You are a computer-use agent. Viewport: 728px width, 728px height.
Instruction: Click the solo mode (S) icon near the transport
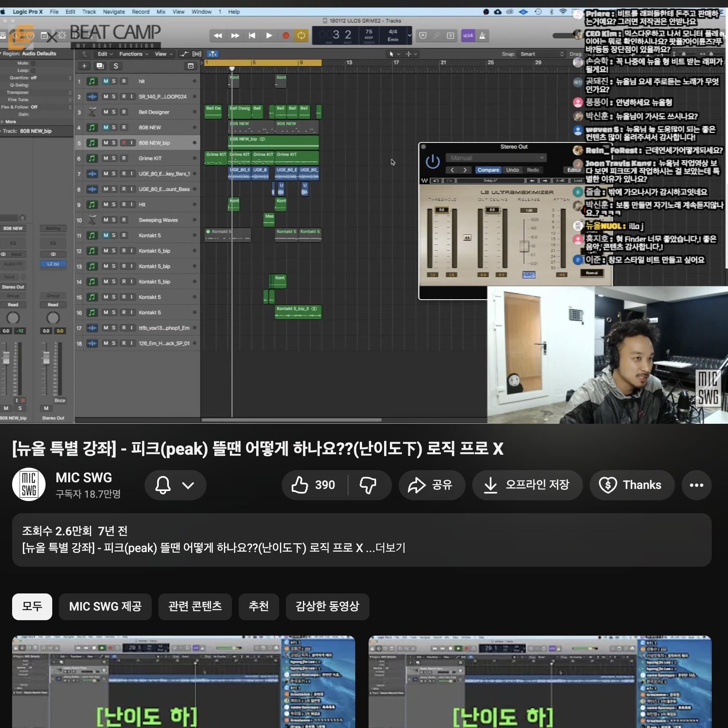tap(450, 36)
